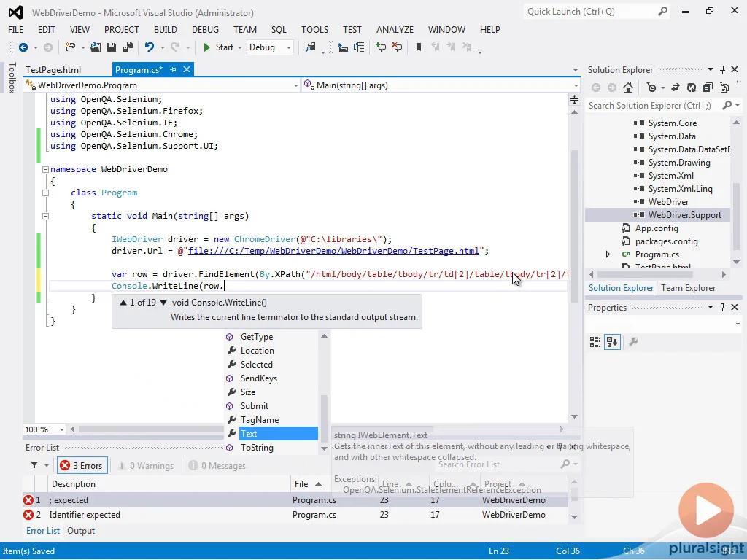This screenshot has width=747, height=560.
Task: Toggle Properties panel auto-hide pin
Action: pyautogui.click(x=722, y=307)
